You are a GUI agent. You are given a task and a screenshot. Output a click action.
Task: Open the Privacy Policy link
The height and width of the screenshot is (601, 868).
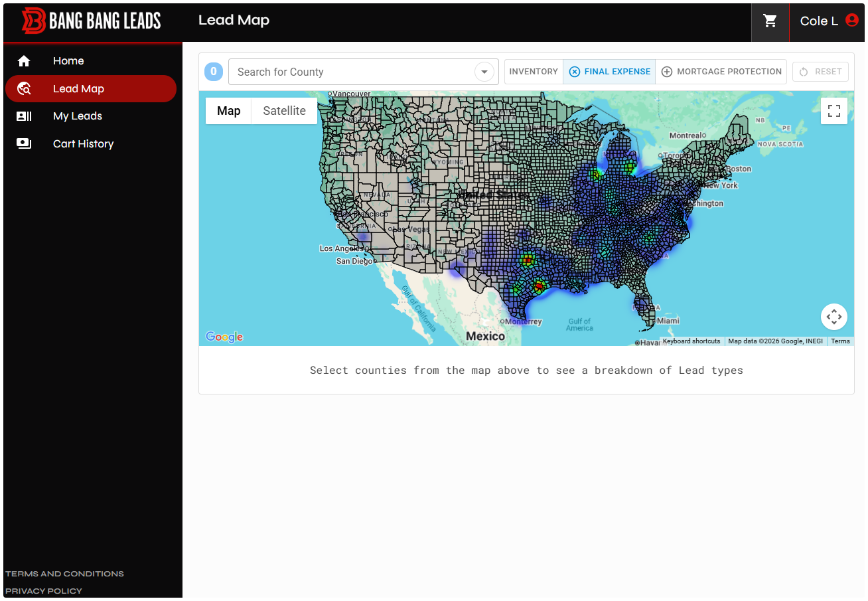[44, 591]
